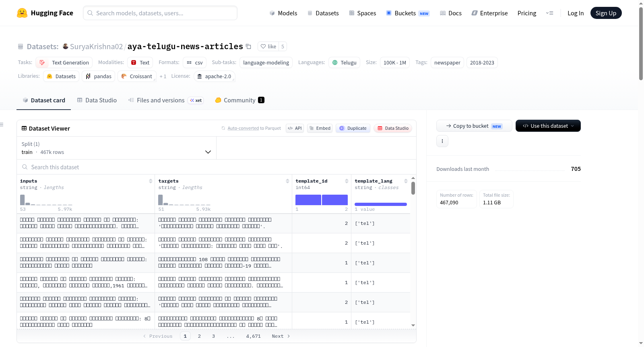Click the template_lang classes bar
This screenshot has width=644, height=347.
[381, 204]
